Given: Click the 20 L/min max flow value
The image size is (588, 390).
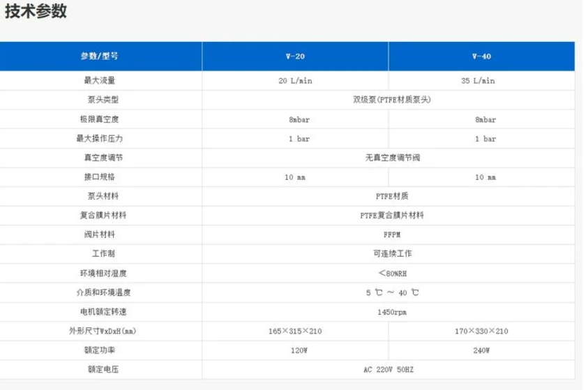Looking at the screenshot, I should [295, 81].
